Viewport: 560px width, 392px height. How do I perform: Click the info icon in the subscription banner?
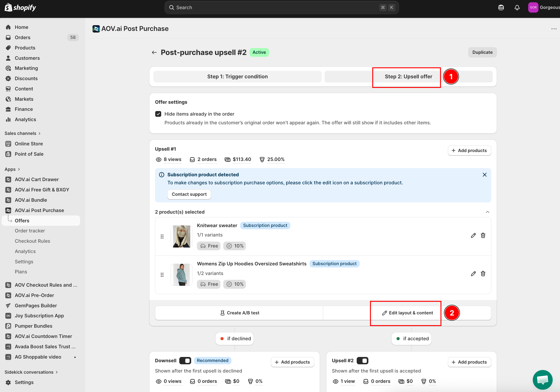pos(161,175)
